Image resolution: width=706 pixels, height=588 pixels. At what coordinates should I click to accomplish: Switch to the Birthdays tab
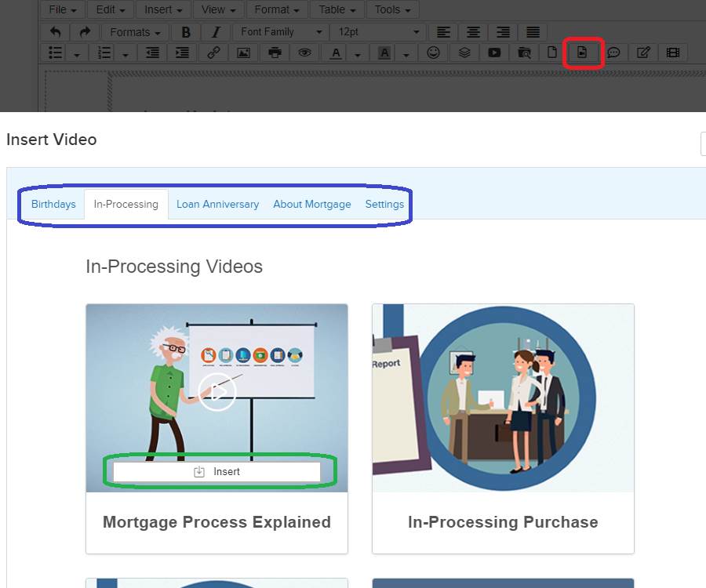53,205
